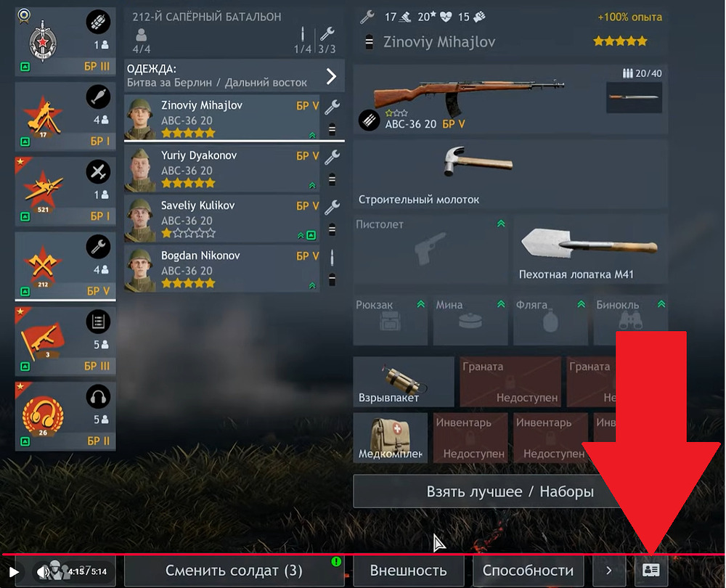The image size is (726, 588).
Task: Open the Пехотная лопатка М41 shovel slot
Action: click(590, 249)
